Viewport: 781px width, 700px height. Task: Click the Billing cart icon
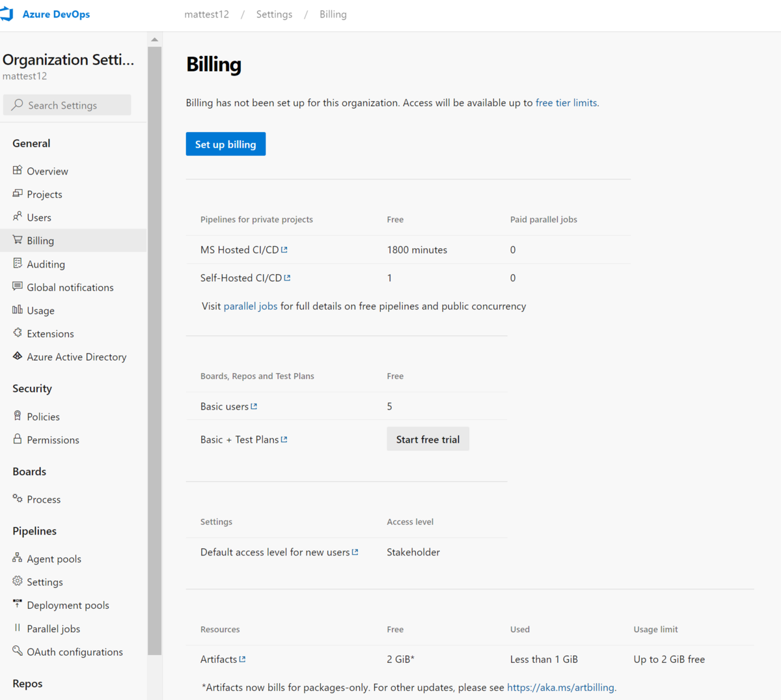point(18,240)
